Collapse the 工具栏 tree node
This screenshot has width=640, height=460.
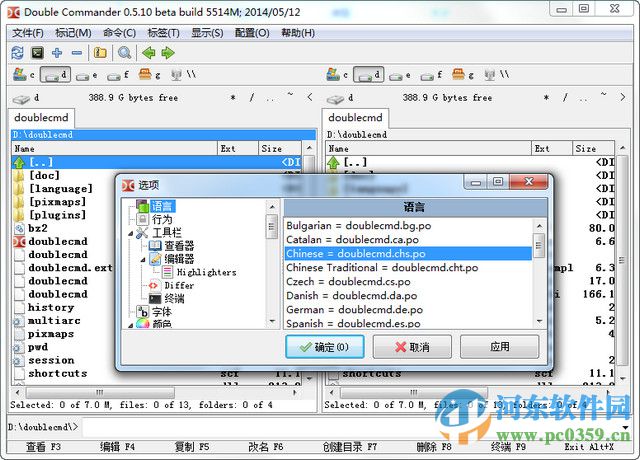point(131,233)
